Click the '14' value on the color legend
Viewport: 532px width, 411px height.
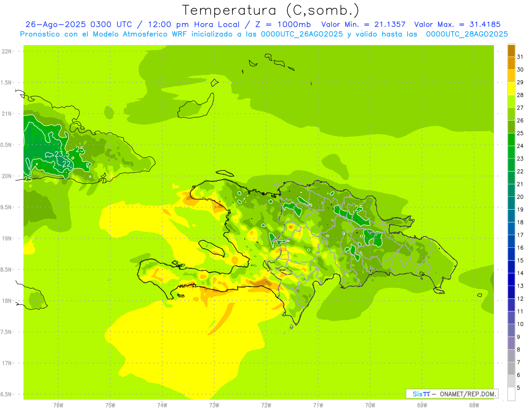click(x=520, y=273)
